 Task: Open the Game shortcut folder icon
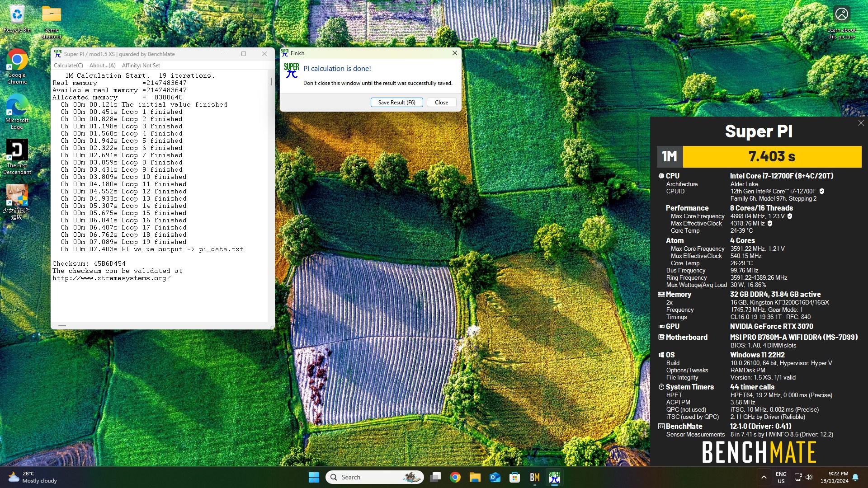click(x=52, y=21)
